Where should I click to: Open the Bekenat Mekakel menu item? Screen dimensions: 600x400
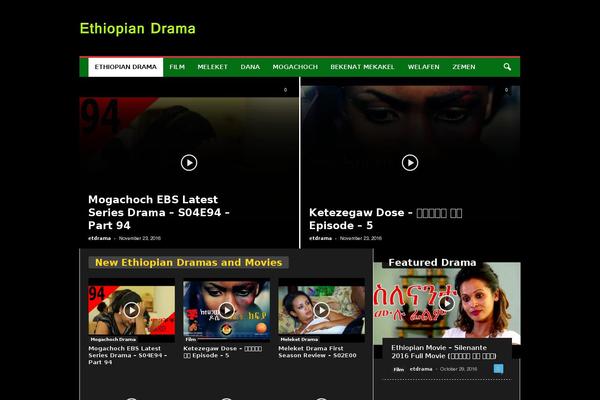pyautogui.click(x=362, y=67)
